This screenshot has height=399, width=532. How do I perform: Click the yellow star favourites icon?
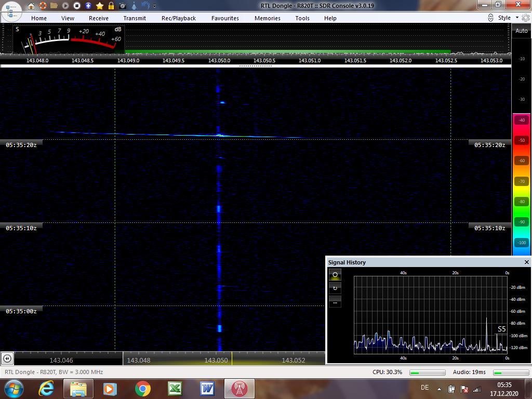100,5
